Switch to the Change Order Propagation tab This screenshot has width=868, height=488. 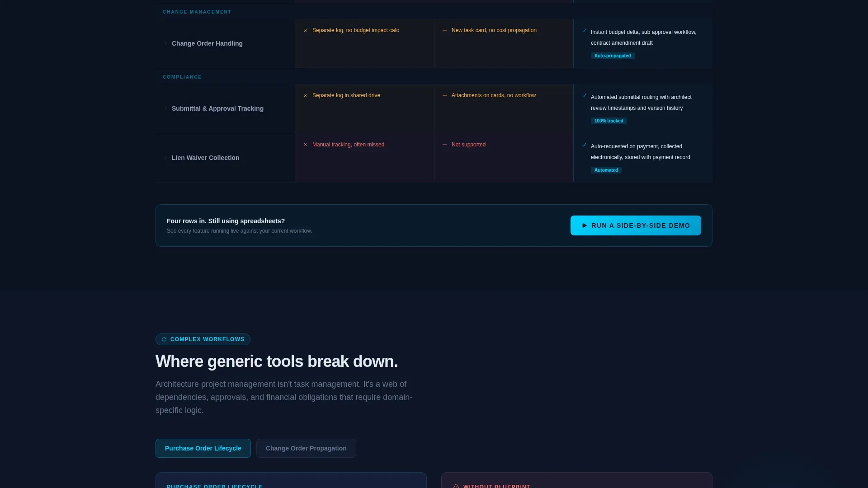306,448
